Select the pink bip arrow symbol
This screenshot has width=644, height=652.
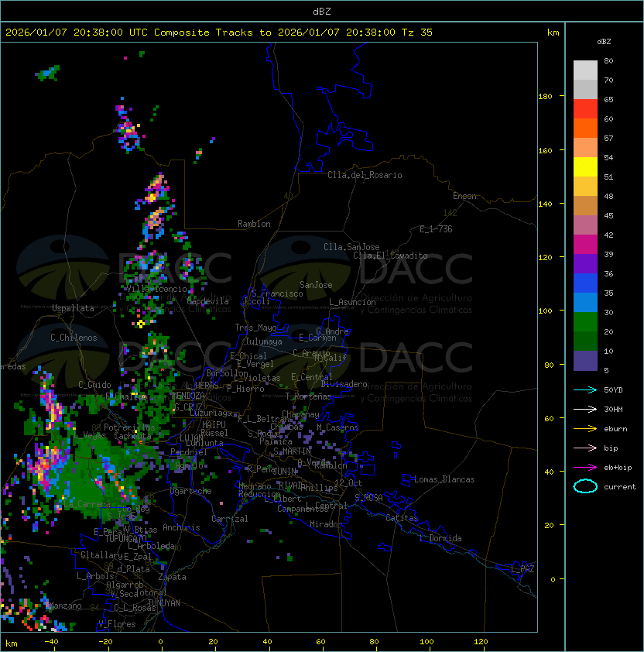point(585,448)
